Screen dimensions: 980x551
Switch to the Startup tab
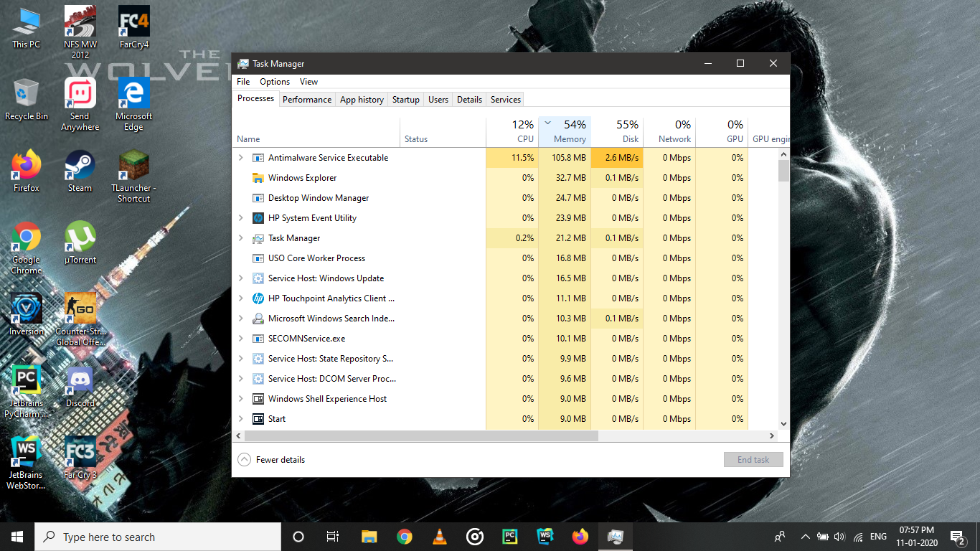tap(405, 100)
